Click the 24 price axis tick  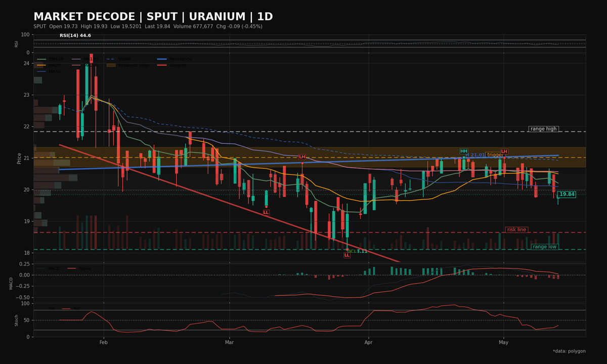pyautogui.click(x=26, y=64)
